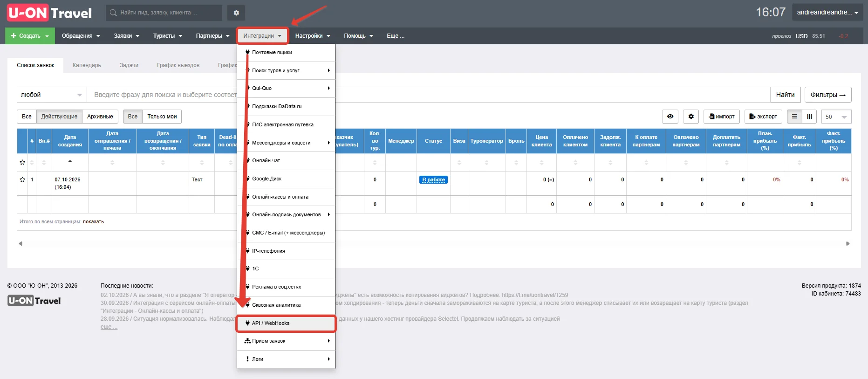This screenshot has width=868, height=379.
Task: Open the График выездов tab
Action: [x=178, y=65]
